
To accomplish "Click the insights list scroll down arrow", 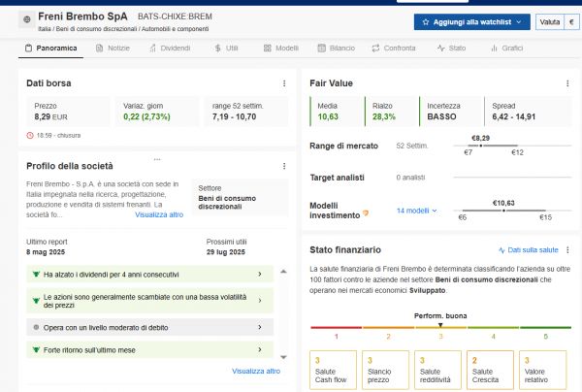I will pyautogui.click(x=283, y=357).
